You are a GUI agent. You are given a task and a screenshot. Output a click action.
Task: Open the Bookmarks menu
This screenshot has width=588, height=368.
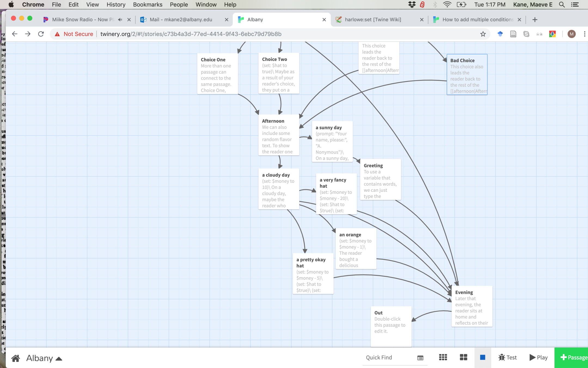click(x=148, y=5)
